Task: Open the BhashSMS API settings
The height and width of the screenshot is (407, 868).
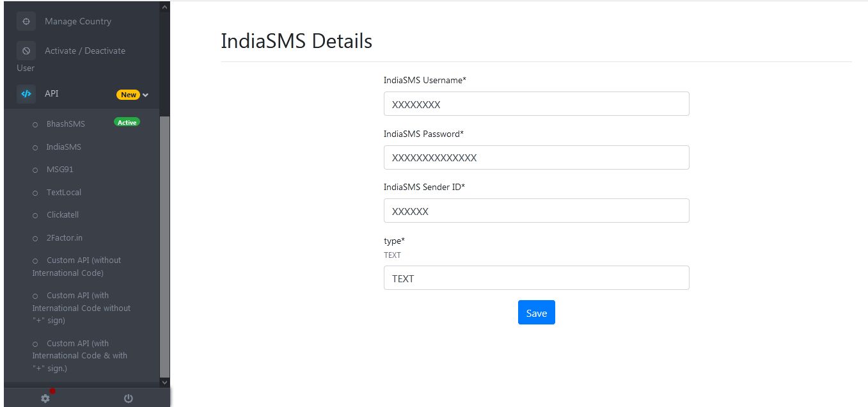Action: pos(65,124)
